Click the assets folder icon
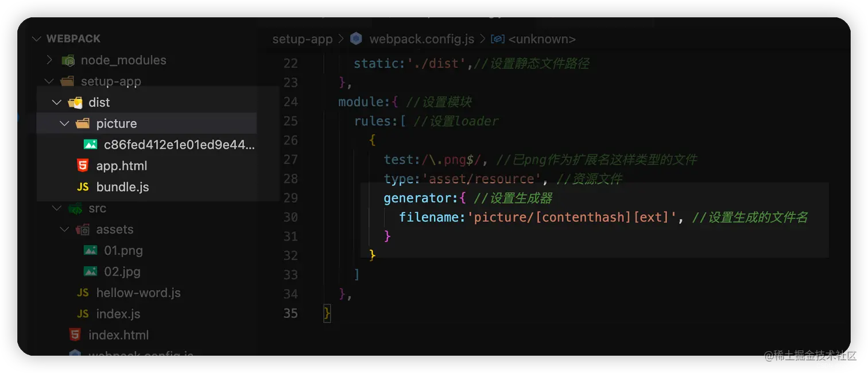The width and height of the screenshot is (868, 373). [83, 230]
